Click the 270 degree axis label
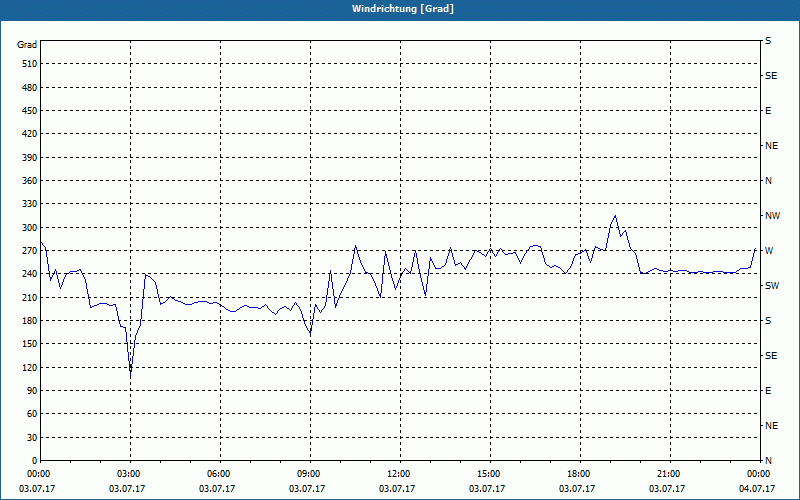The image size is (800, 500). (30, 251)
